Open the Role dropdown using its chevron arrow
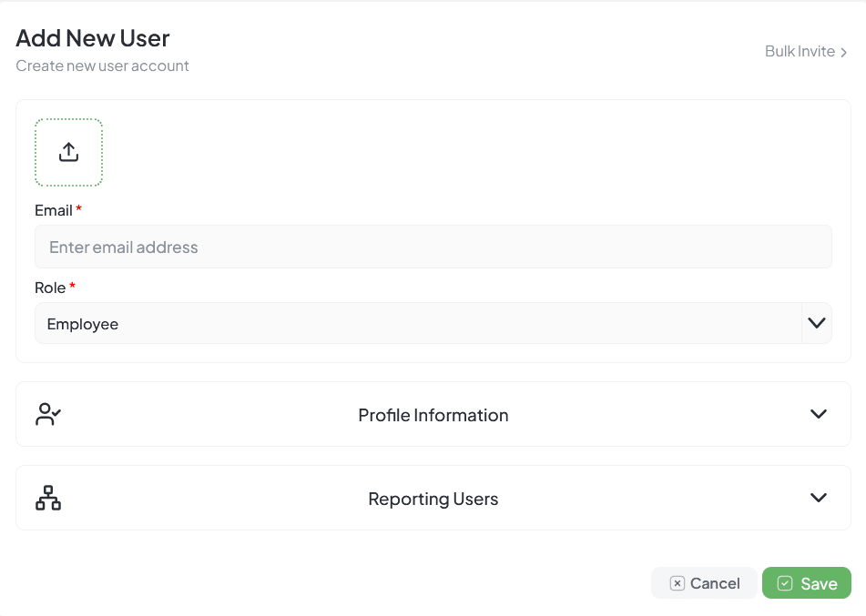 (816, 323)
